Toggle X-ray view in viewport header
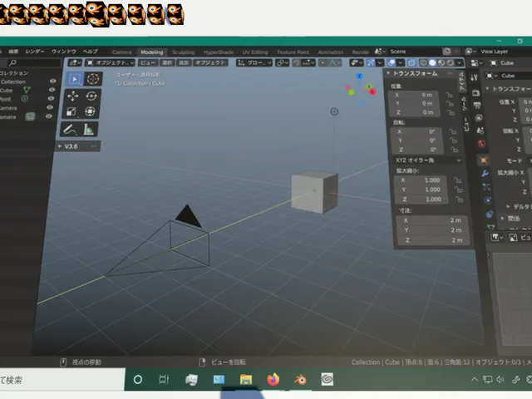 (412, 63)
